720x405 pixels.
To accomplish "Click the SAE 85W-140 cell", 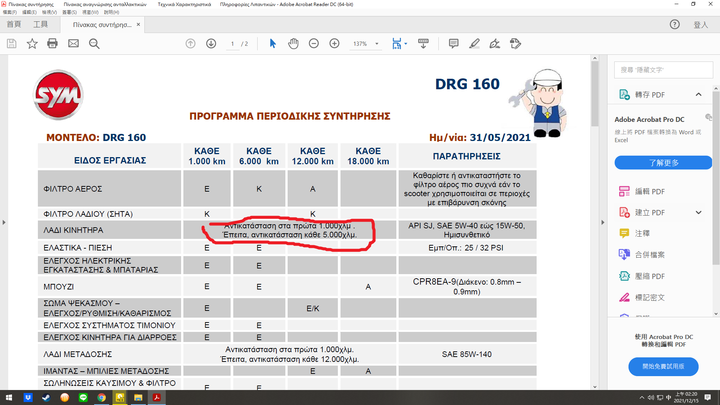I will 467,354.
